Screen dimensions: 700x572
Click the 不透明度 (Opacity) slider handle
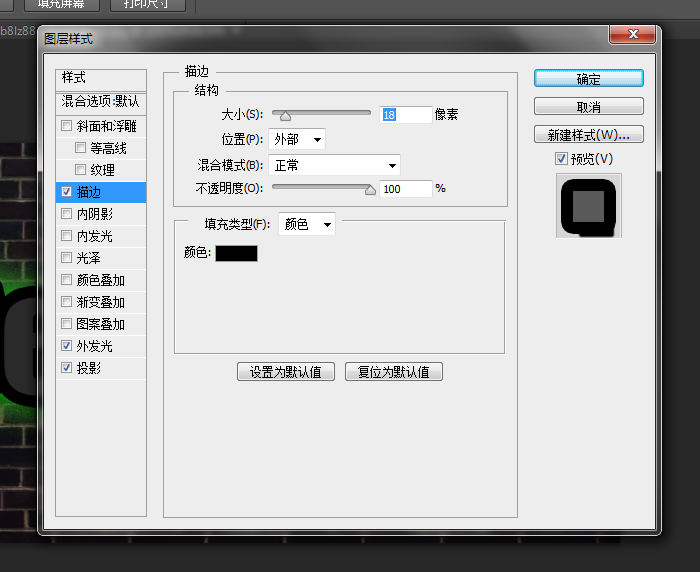pos(370,189)
